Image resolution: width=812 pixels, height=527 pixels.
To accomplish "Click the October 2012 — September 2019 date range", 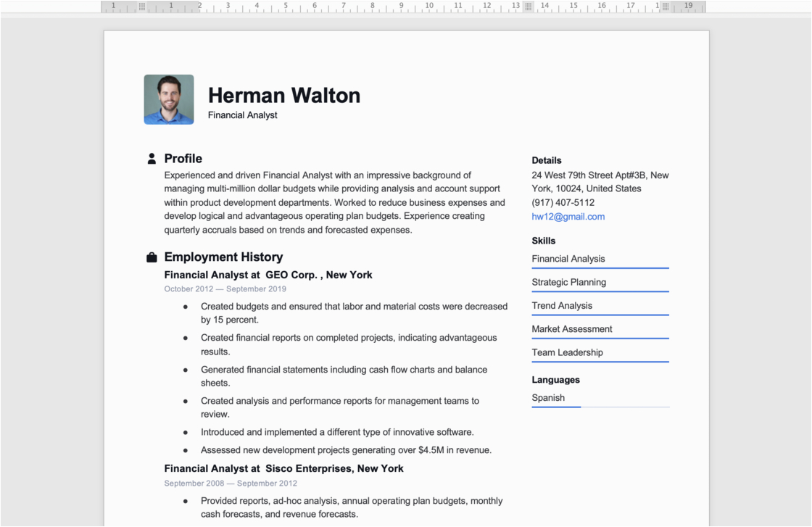I will 225,289.
